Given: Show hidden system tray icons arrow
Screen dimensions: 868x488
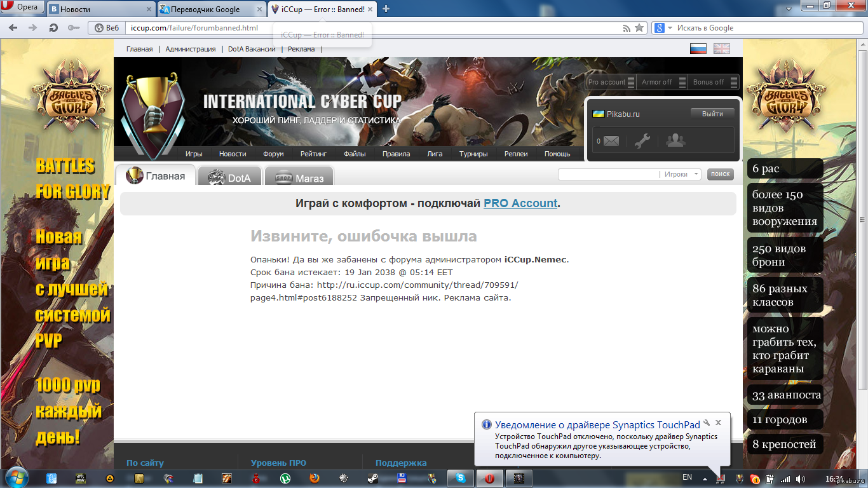Looking at the screenshot, I should pyautogui.click(x=705, y=478).
